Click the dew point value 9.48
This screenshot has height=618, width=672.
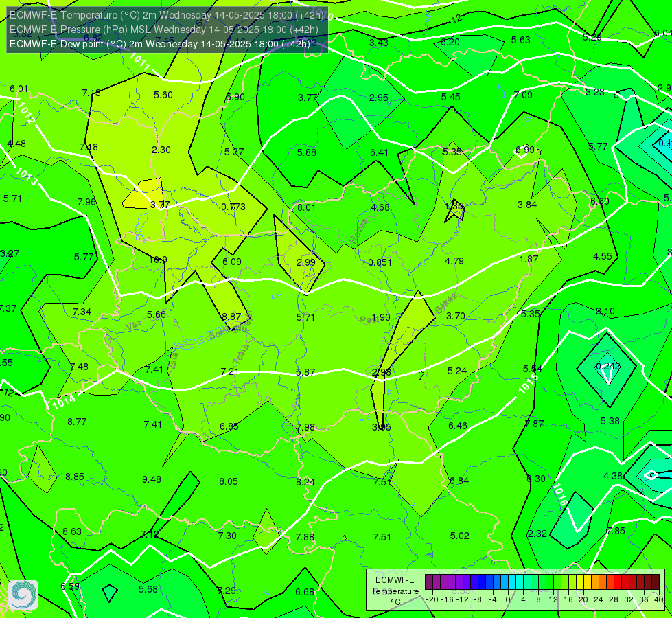(152, 479)
